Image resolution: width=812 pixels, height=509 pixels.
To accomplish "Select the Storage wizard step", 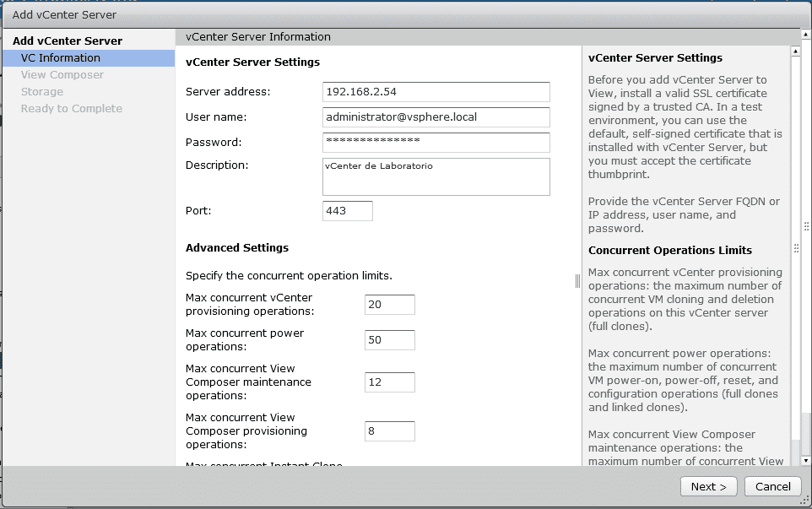I will coord(42,91).
